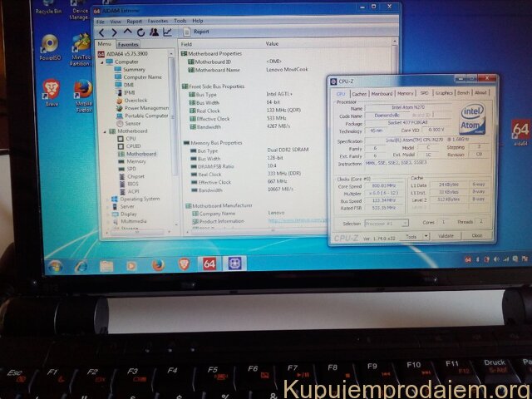The width and height of the screenshot is (532, 399).
Task: Click the Windows Start orb
Action: point(55,265)
